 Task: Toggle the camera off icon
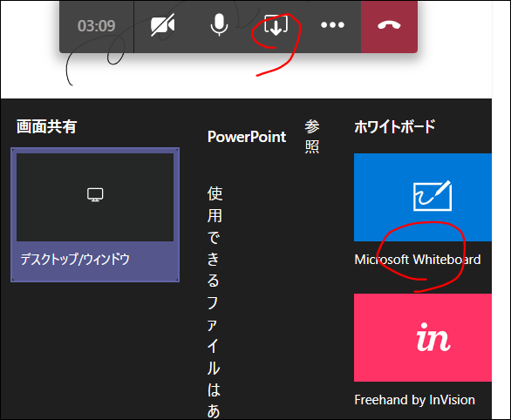point(162,25)
